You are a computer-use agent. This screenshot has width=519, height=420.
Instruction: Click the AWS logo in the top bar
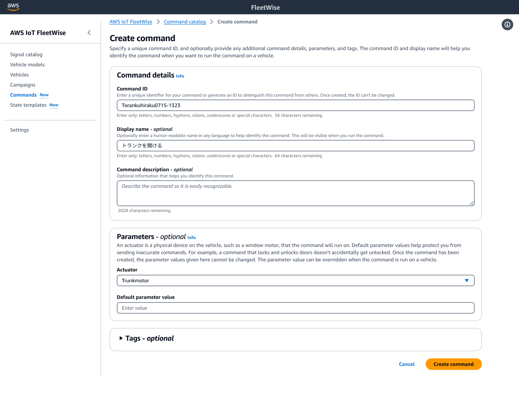(x=13, y=7)
